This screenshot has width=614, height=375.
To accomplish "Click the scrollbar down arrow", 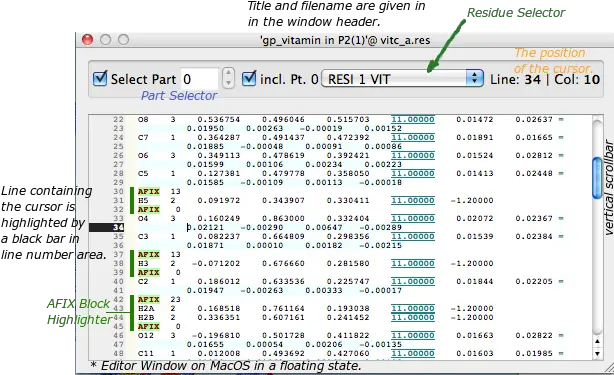I will 597,353.
